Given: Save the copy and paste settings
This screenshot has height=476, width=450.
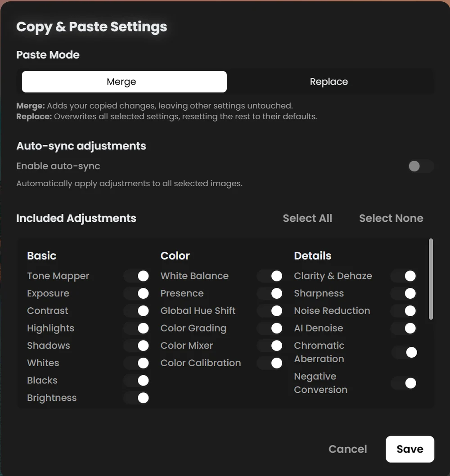Looking at the screenshot, I should pos(409,449).
